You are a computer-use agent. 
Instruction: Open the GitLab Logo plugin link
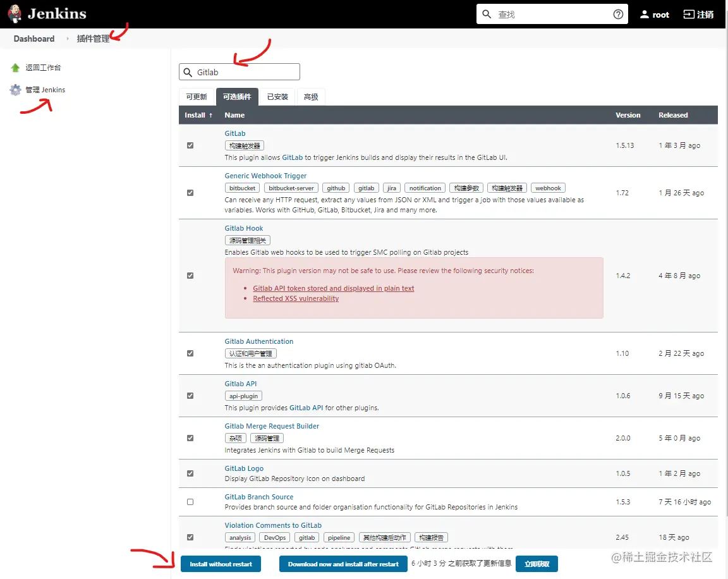244,468
